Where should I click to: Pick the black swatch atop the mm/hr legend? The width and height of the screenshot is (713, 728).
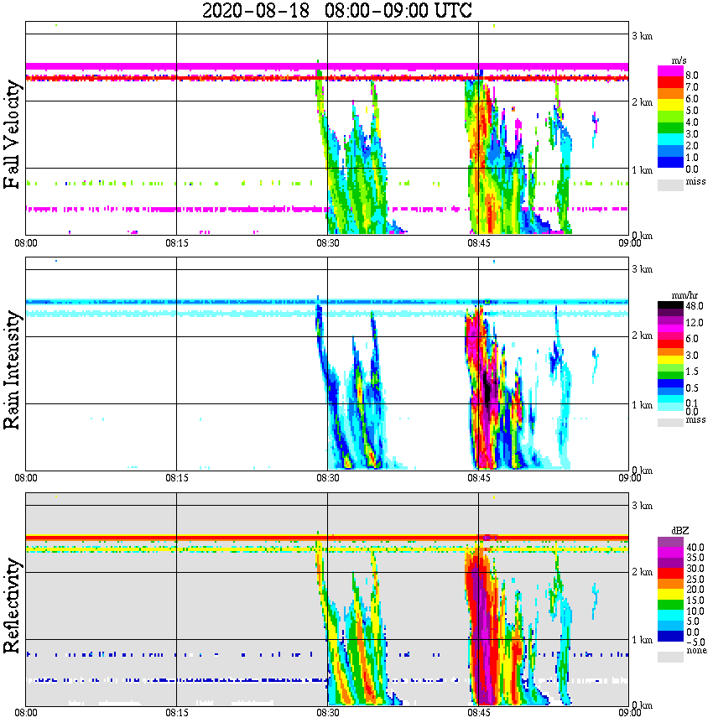pyautogui.click(x=670, y=305)
